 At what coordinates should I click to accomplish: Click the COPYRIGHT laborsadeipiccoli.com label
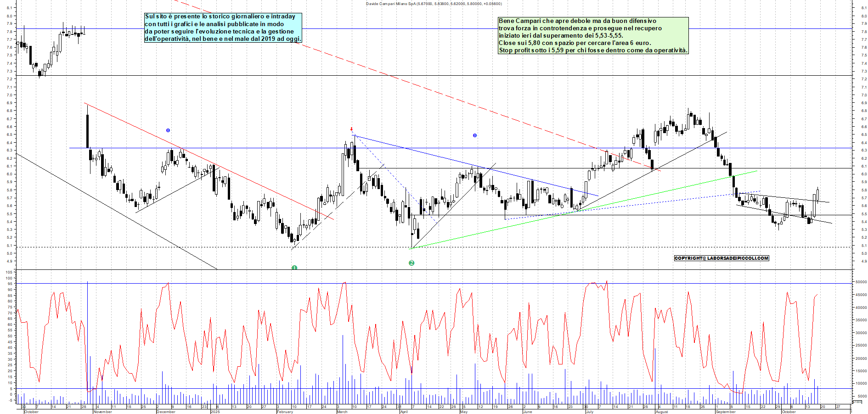pyautogui.click(x=721, y=258)
